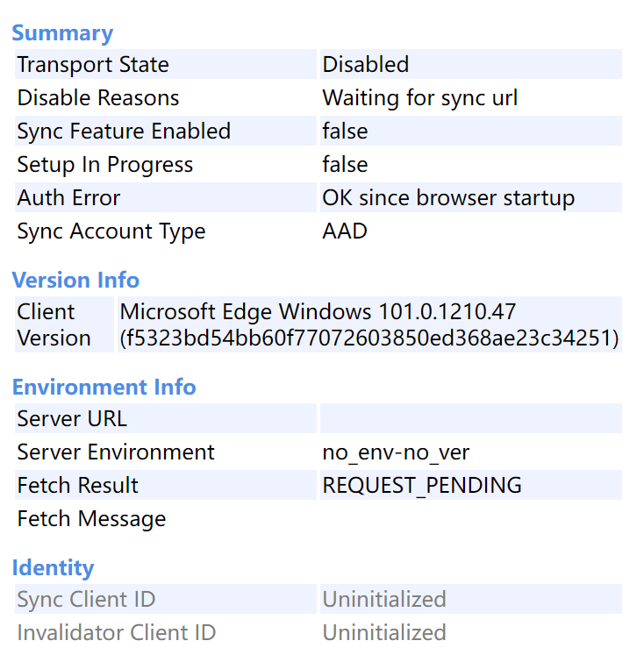Screen dimensions: 644x648
Task: Click the Version Info section heading
Action: coord(75,281)
